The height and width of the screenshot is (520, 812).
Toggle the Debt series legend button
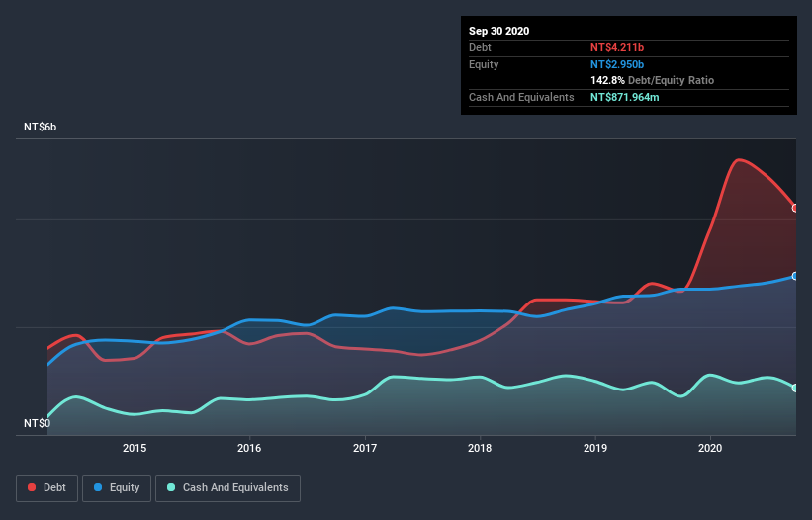(47, 488)
